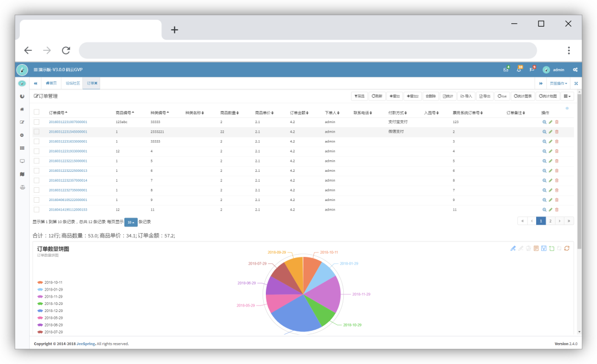
Task: Go to the last page with » button
Action: click(x=569, y=221)
